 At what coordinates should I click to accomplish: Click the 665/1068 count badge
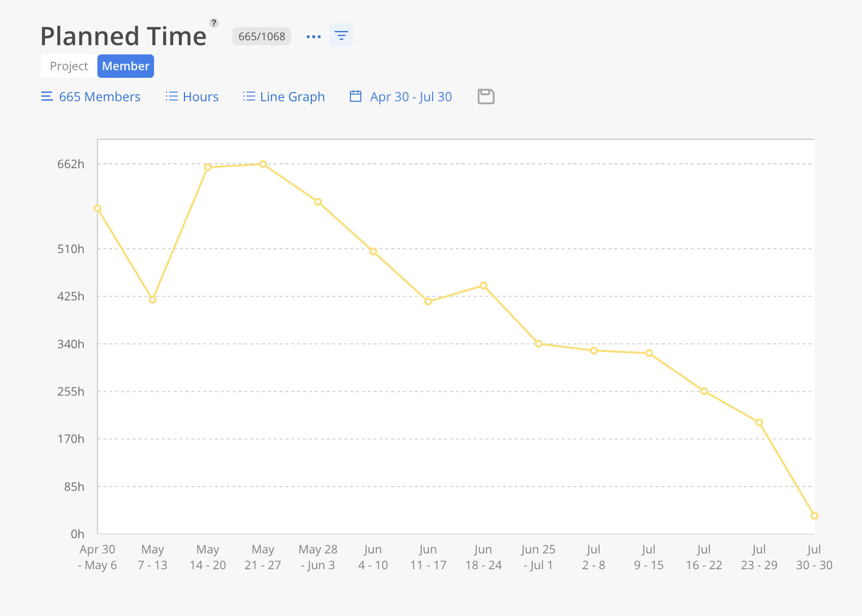tap(262, 36)
